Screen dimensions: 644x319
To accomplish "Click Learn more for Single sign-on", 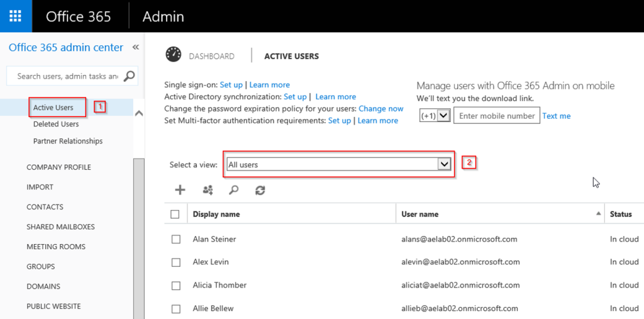I will pyautogui.click(x=269, y=85).
